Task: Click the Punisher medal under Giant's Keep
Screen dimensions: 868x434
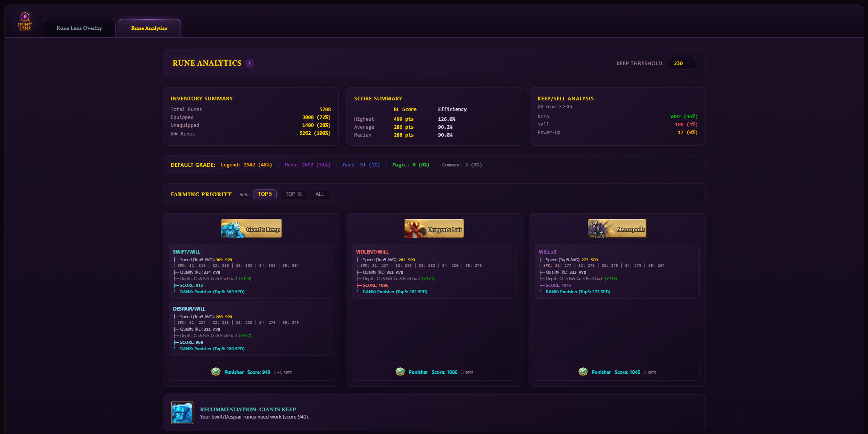Action: (x=216, y=372)
